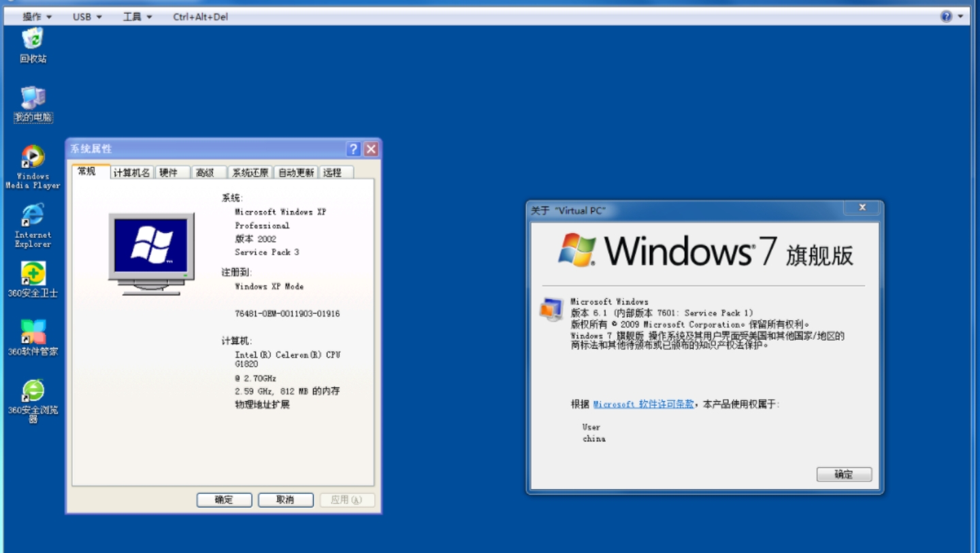Click the Windows 7 旗舰版 logo banner

(705, 251)
